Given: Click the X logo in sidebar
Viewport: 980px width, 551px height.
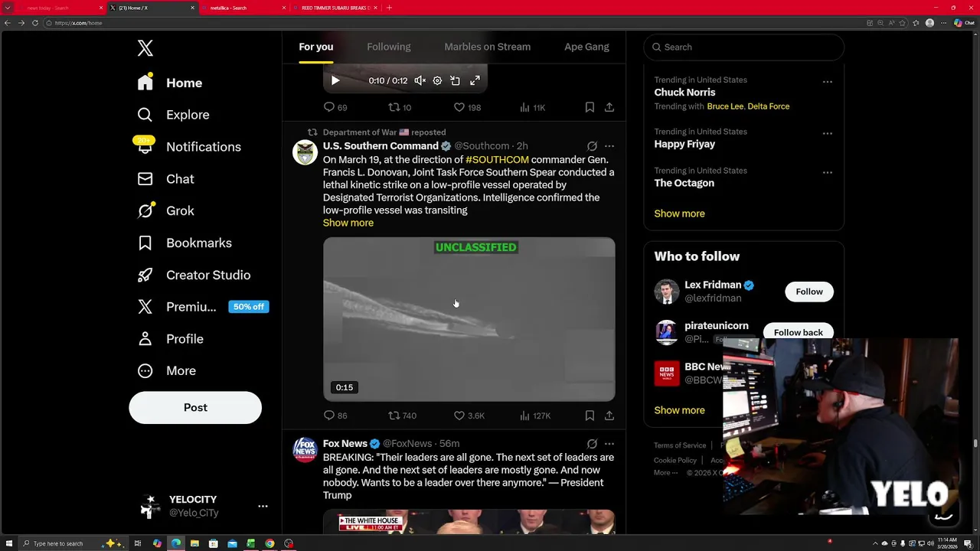Looking at the screenshot, I should [145, 48].
